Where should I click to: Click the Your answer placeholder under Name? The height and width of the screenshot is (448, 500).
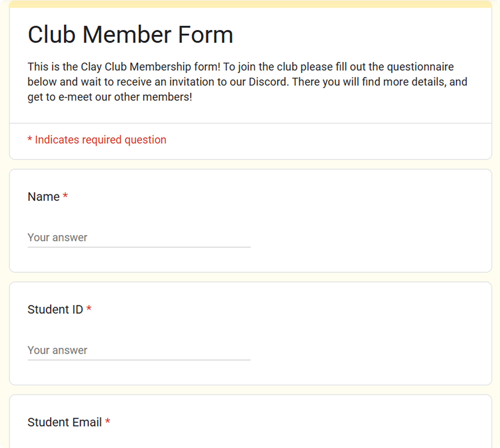coord(57,237)
